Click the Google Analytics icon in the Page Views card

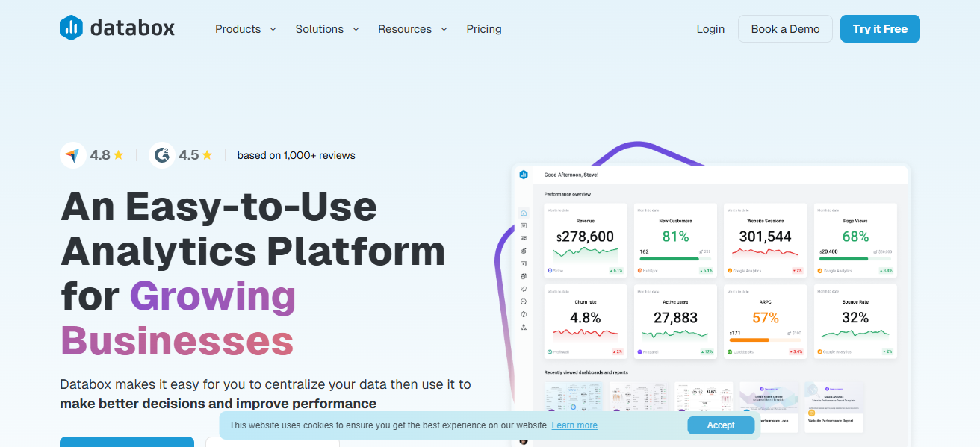pyautogui.click(x=819, y=270)
